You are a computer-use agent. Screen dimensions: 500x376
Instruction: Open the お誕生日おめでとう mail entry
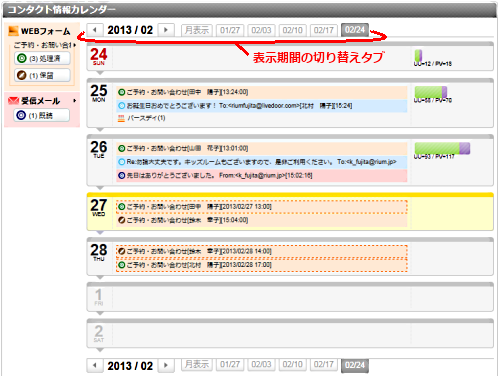pos(262,106)
